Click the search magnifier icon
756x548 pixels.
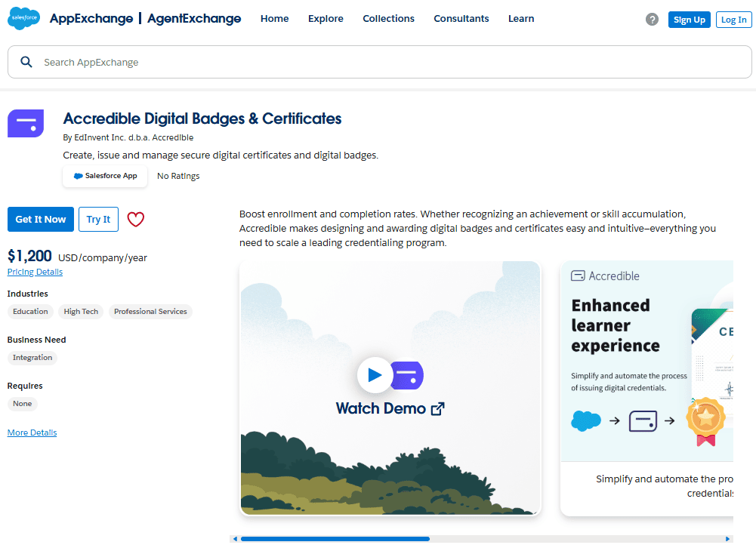pos(26,62)
